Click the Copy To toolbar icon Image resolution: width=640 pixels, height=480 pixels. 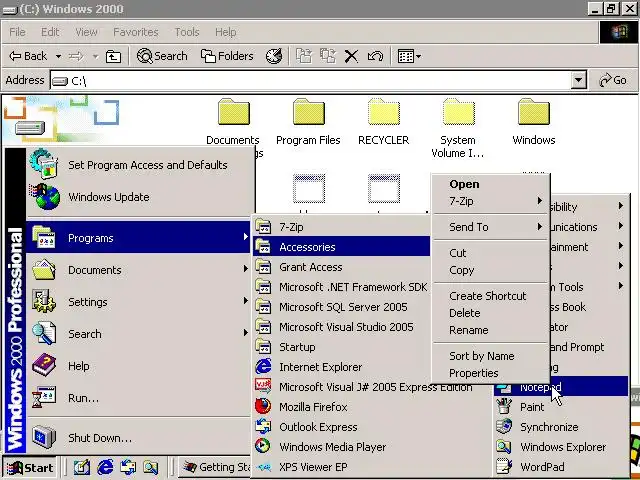pos(328,56)
